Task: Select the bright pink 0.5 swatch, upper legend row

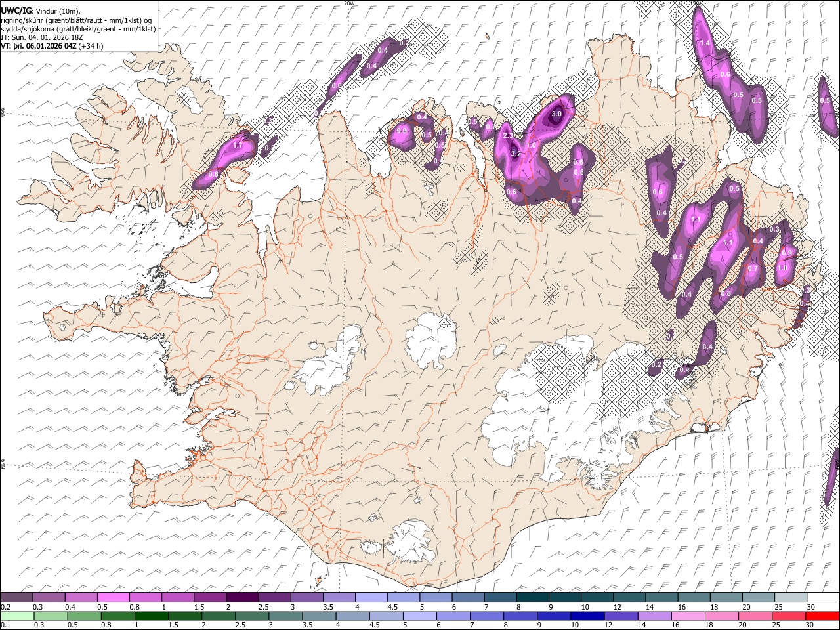Action: [114, 597]
